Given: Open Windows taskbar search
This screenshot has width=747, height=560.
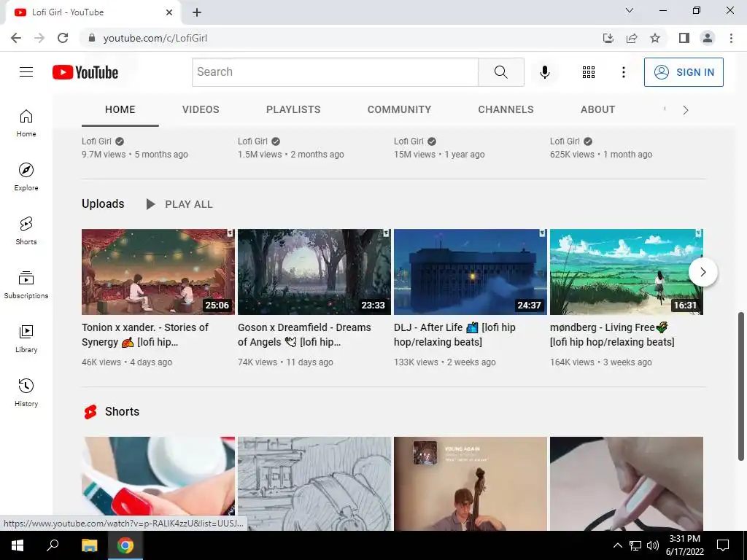Looking at the screenshot, I should click(x=53, y=545).
